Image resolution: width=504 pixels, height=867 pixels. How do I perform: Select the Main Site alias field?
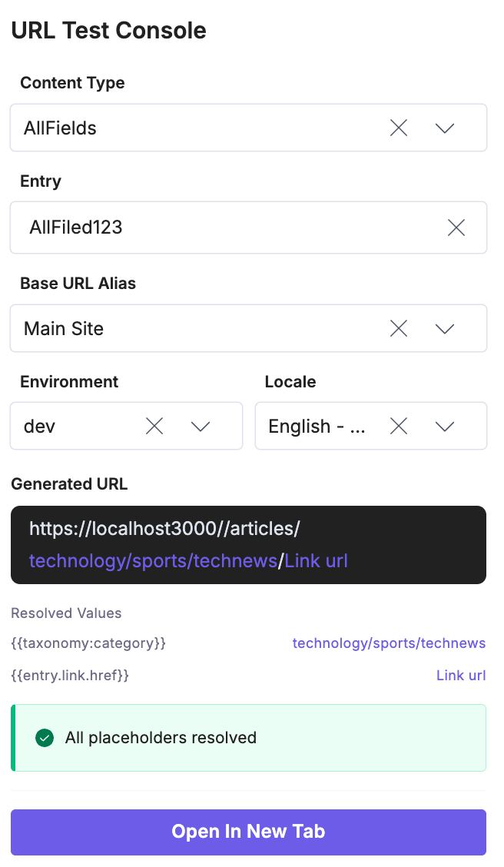(x=192, y=329)
